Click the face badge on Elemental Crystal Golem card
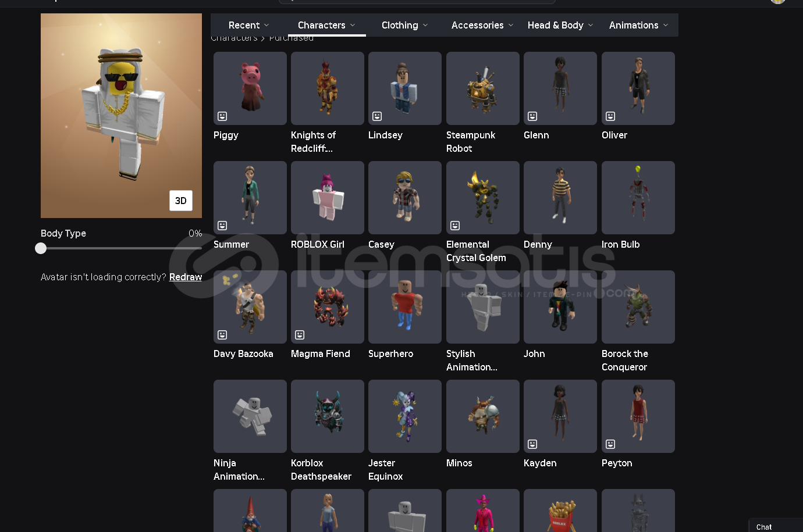 click(455, 226)
